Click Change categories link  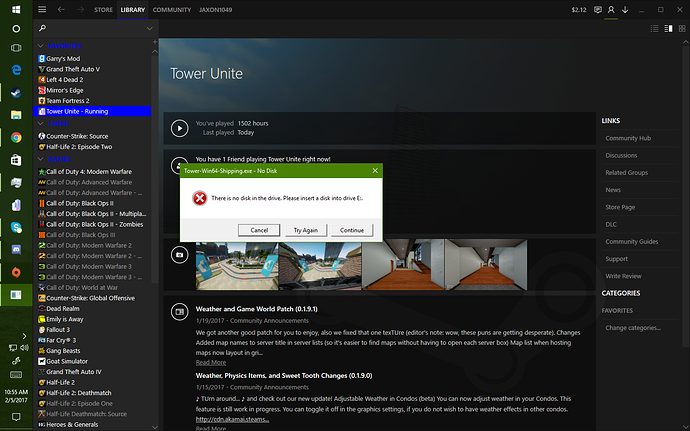tap(633, 328)
